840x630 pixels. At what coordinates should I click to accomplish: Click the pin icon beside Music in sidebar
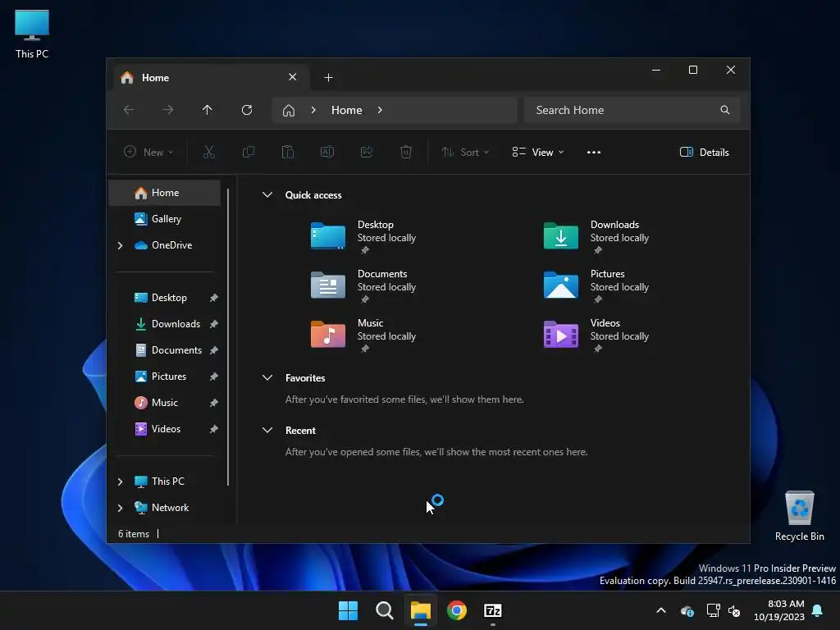pos(214,403)
